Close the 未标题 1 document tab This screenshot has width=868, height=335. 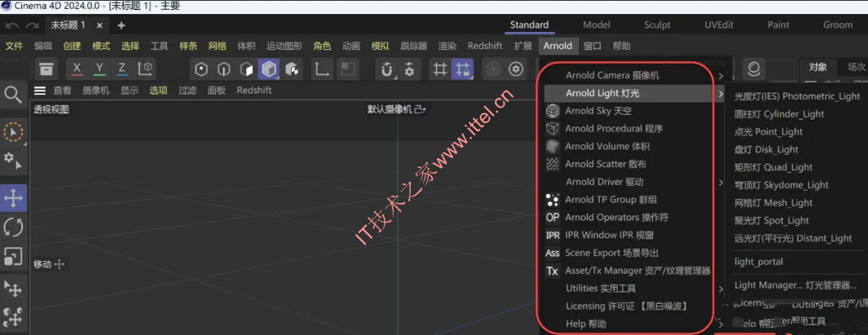point(100,25)
